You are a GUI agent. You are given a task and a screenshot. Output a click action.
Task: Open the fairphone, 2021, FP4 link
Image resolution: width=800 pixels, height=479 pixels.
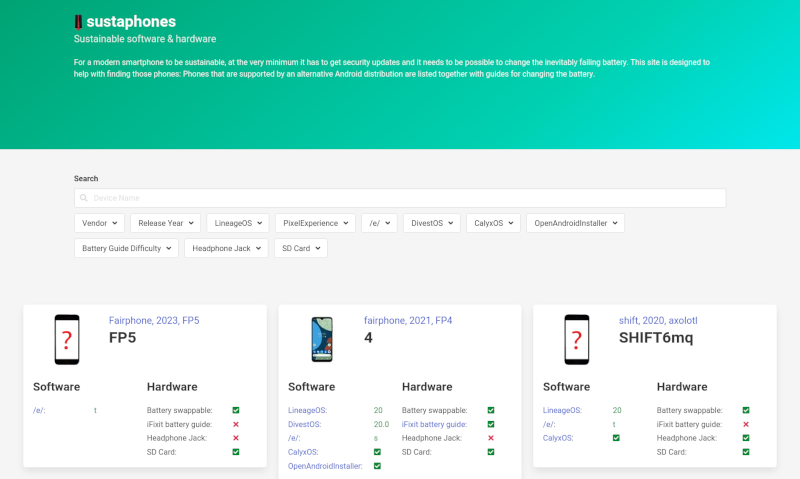tap(408, 320)
